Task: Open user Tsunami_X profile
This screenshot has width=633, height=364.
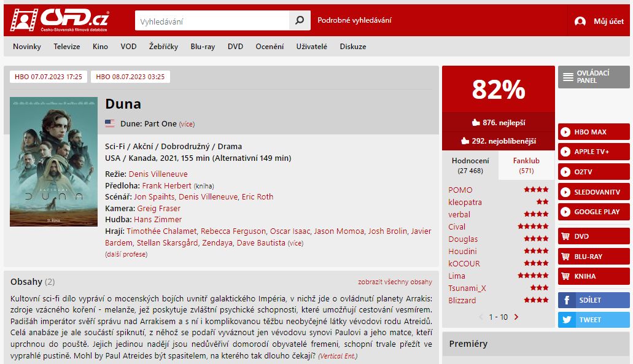Action: (x=467, y=288)
